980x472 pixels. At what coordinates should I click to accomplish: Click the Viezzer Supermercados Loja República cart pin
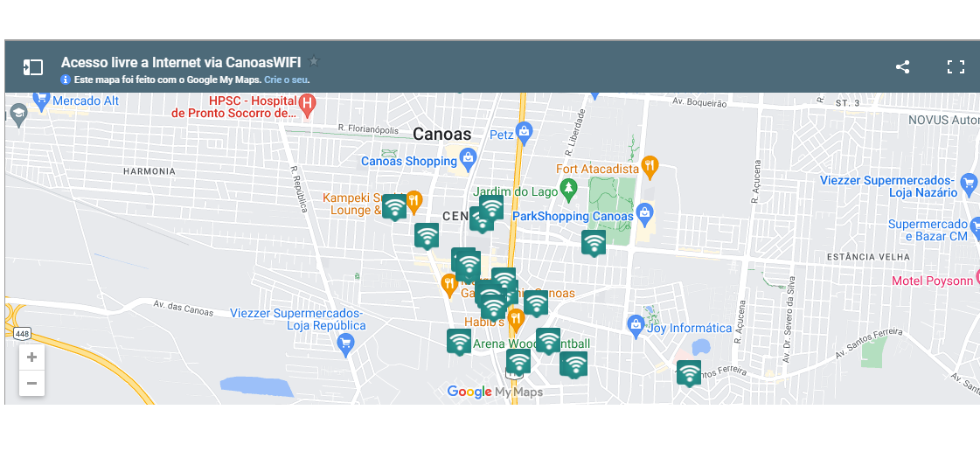pos(345,344)
